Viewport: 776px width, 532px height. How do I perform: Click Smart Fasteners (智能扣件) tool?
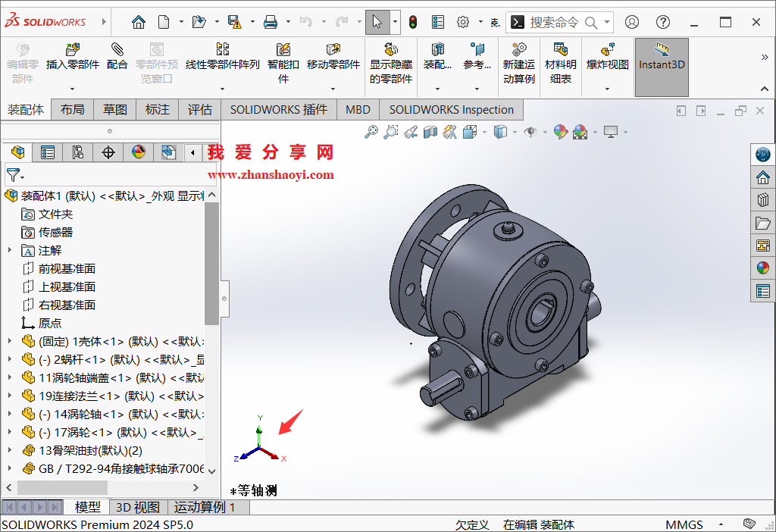pos(283,64)
